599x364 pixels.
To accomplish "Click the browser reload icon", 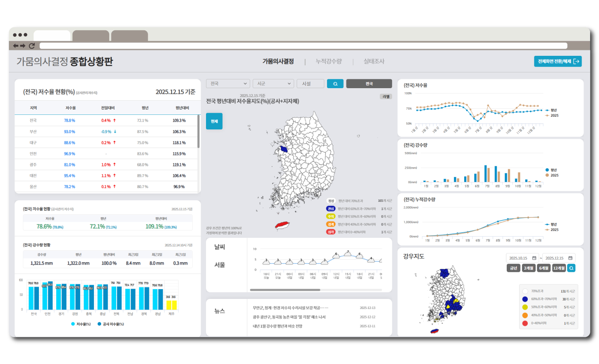I will coord(32,46).
